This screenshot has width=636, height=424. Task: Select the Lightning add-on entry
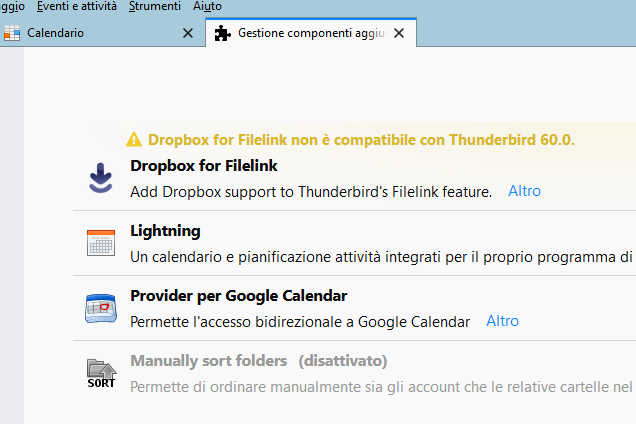click(x=355, y=243)
